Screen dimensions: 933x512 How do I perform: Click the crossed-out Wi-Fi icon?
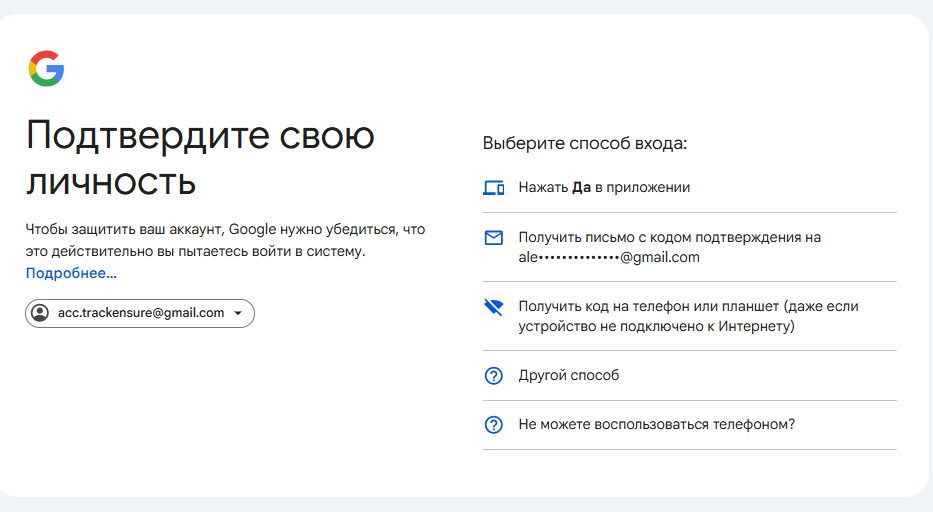(493, 307)
